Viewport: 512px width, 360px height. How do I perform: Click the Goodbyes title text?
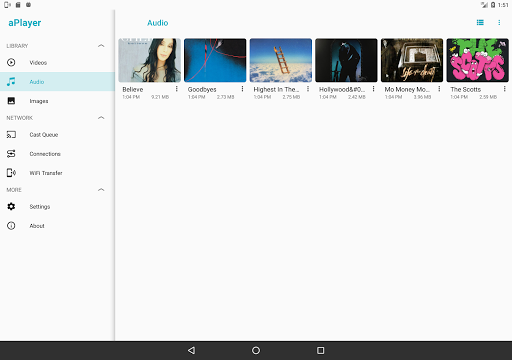point(202,89)
